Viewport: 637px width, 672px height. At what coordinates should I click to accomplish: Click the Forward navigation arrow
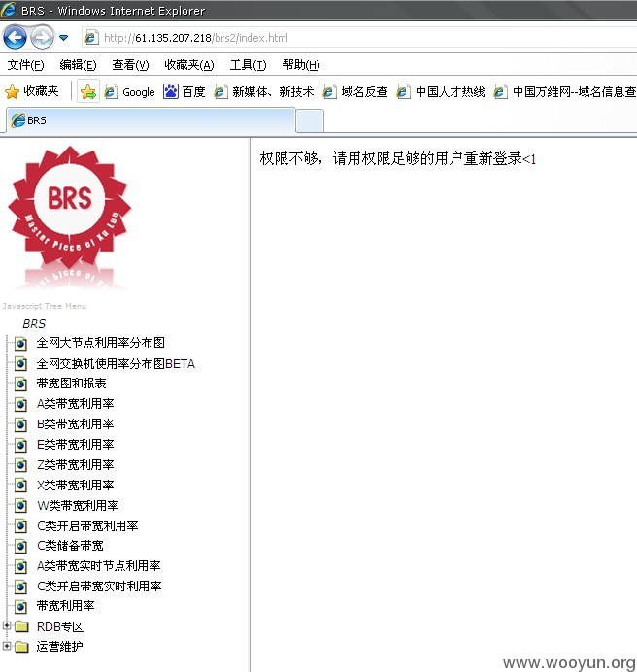coord(42,38)
